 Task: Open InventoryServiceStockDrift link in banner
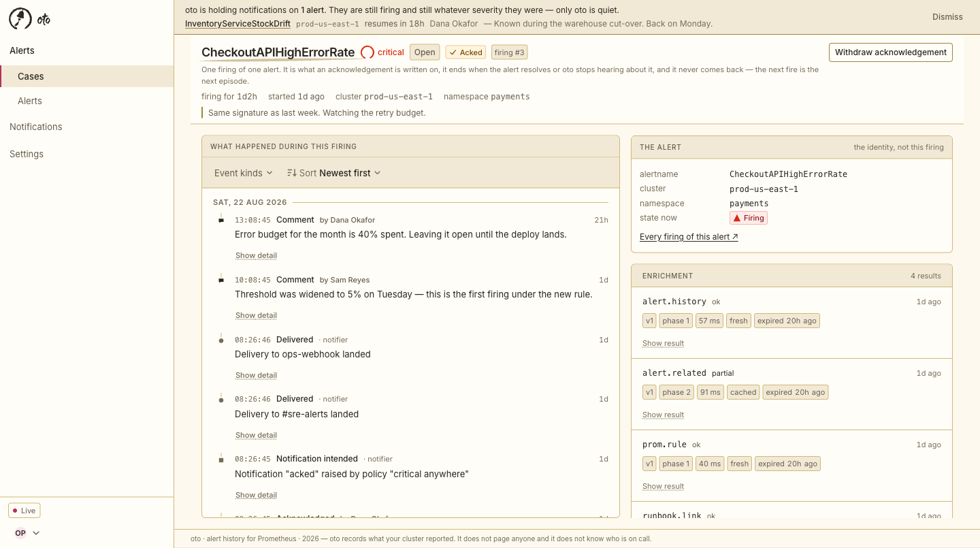coord(238,24)
